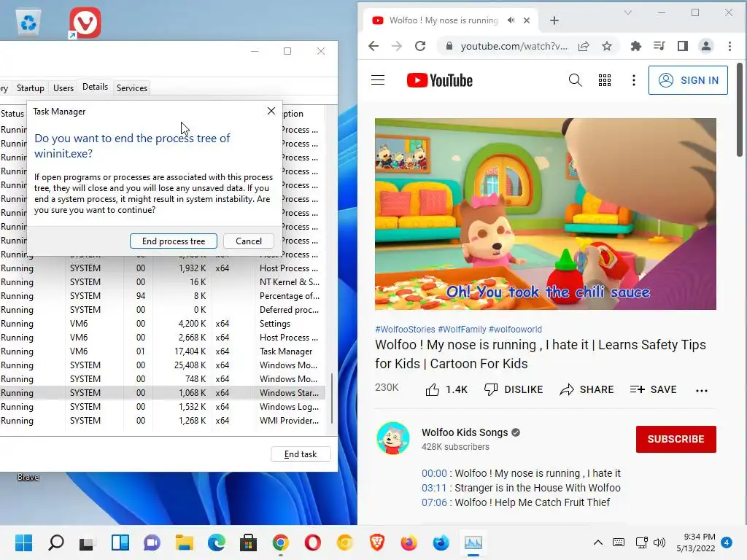Mute the tab via speaker icon

tap(511, 20)
